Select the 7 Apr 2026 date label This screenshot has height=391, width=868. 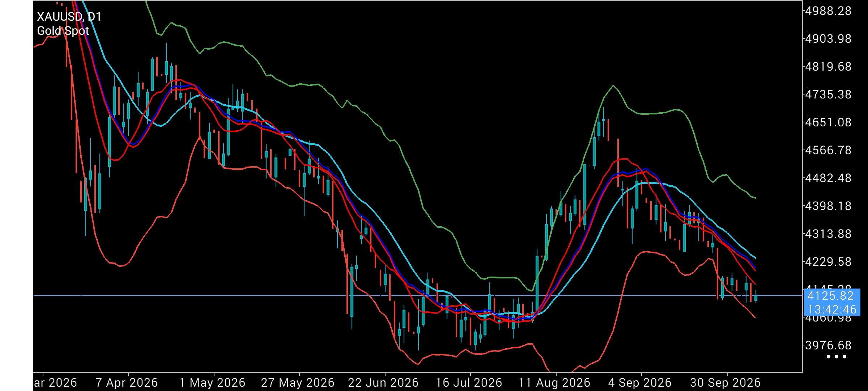coord(127,383)
